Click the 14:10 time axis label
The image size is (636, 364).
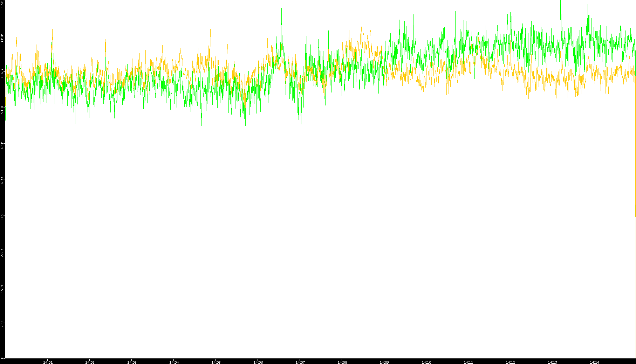coord(426,362)
